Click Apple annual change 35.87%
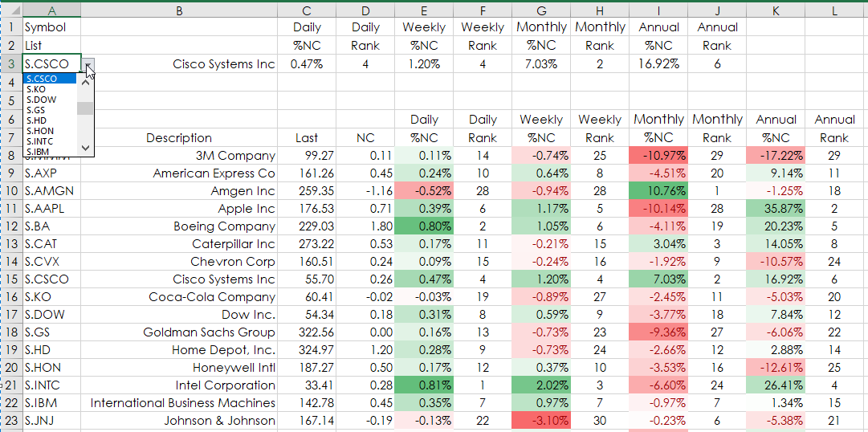 coord(776,209)
